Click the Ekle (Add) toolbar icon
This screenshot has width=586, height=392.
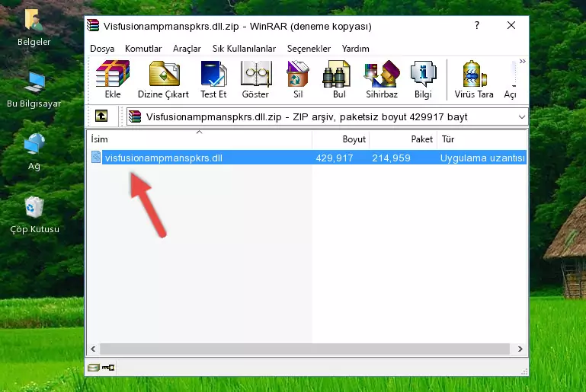pyautogui.click(x=113, y=79)
